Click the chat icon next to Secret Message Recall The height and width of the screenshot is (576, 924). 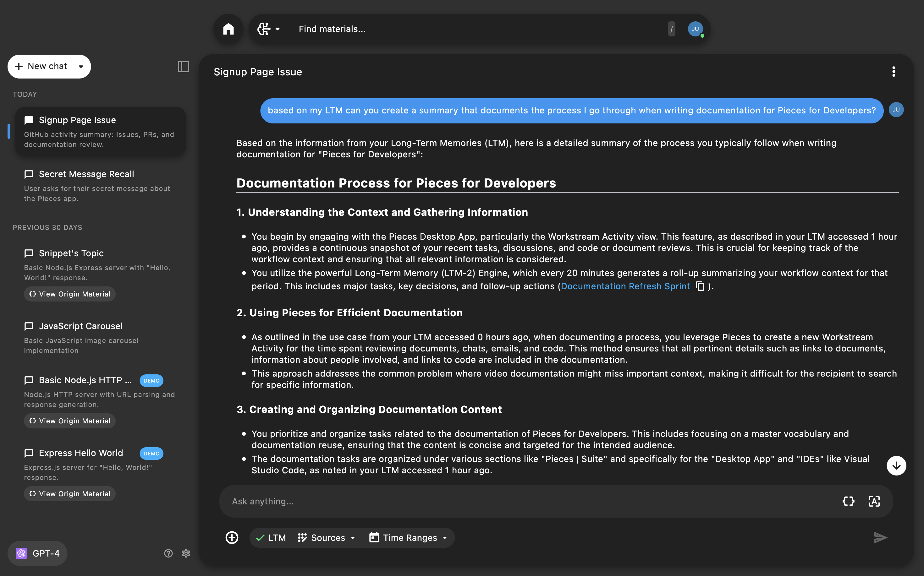point(29,175)
